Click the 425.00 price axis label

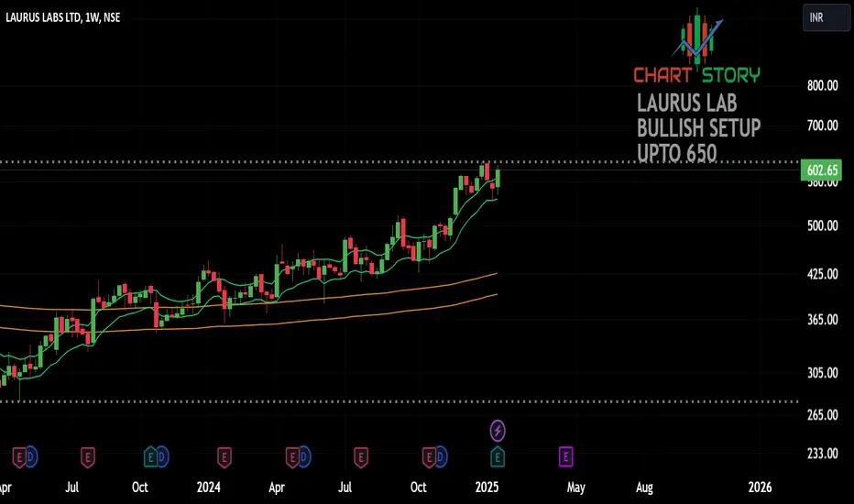click(823, 273)
